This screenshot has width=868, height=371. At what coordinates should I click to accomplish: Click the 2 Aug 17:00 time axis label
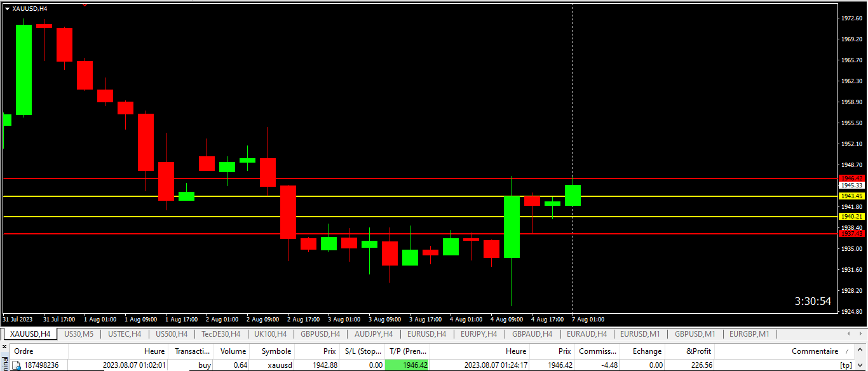pos(303,320)
